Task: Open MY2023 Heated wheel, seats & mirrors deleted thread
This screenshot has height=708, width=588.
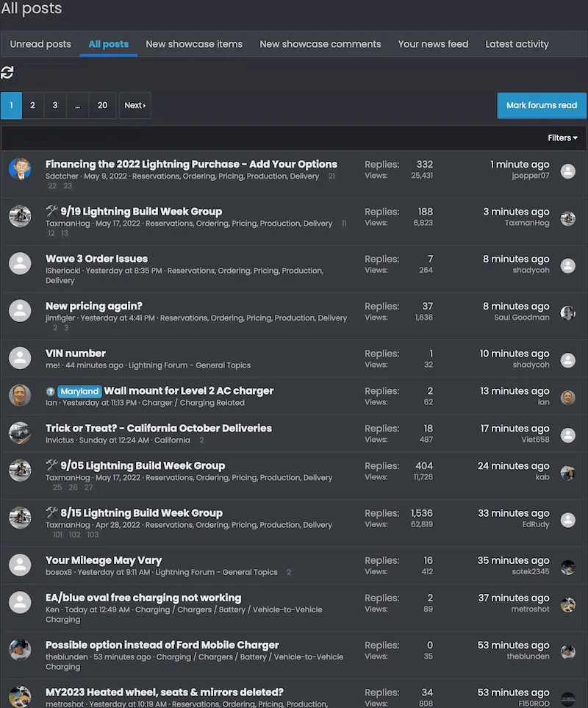Action: pyautogui.click(x=165, y=693)
